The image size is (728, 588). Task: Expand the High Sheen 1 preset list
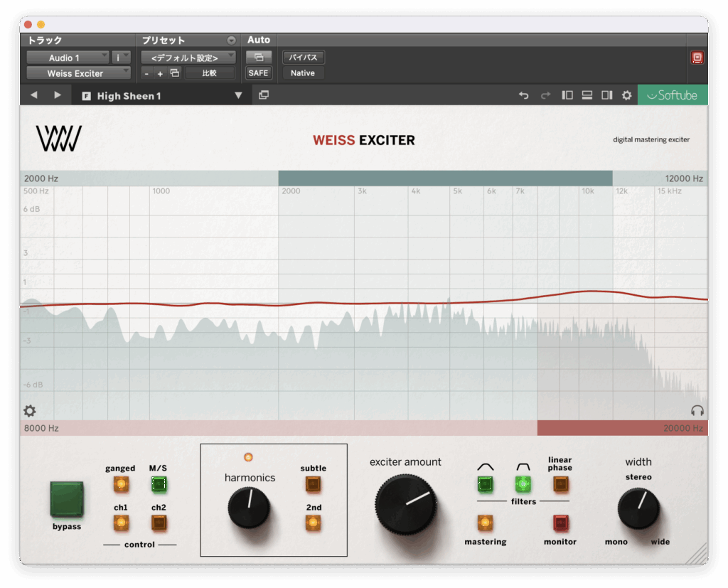point(238,95)
